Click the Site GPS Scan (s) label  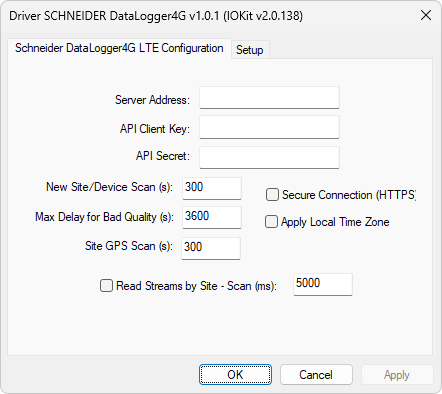click(x=129, y=246)
